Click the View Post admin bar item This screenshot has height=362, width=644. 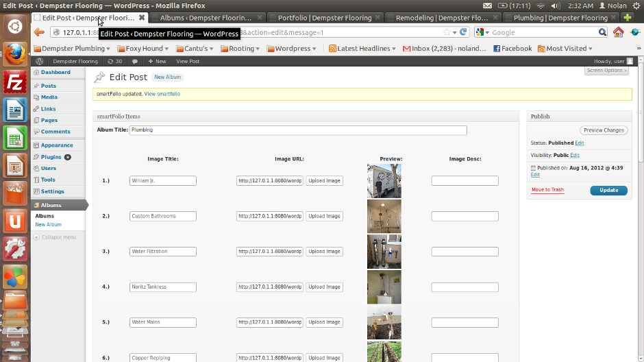coord(188,61)
